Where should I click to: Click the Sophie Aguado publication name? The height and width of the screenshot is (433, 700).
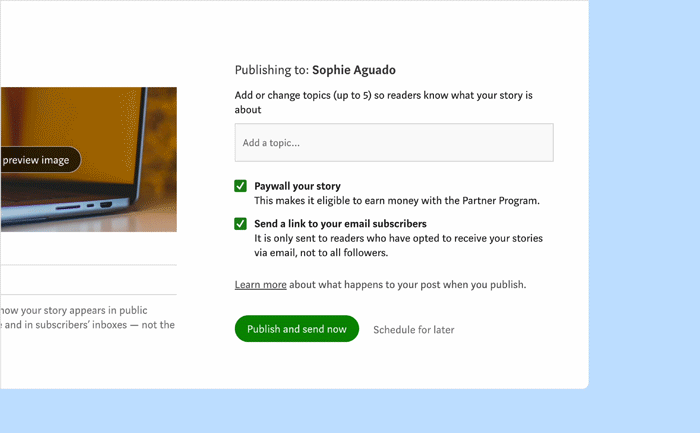point(354,70)
